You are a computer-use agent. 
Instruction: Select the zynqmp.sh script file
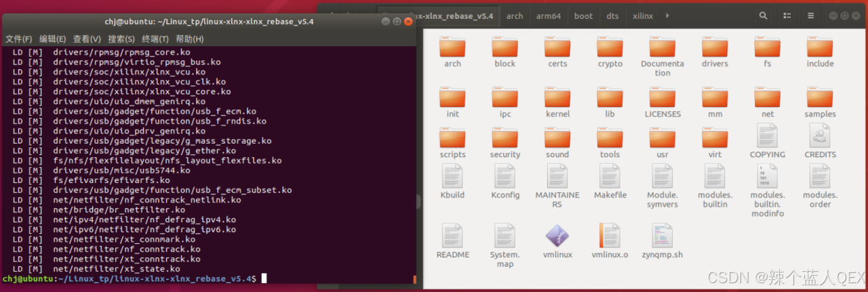(x=663, y=241)
